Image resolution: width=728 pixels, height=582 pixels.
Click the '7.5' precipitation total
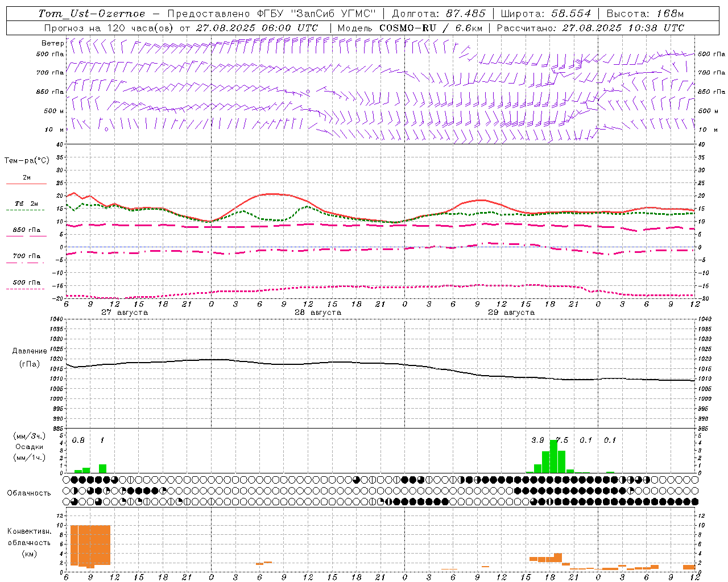click(x=562, y=440)
